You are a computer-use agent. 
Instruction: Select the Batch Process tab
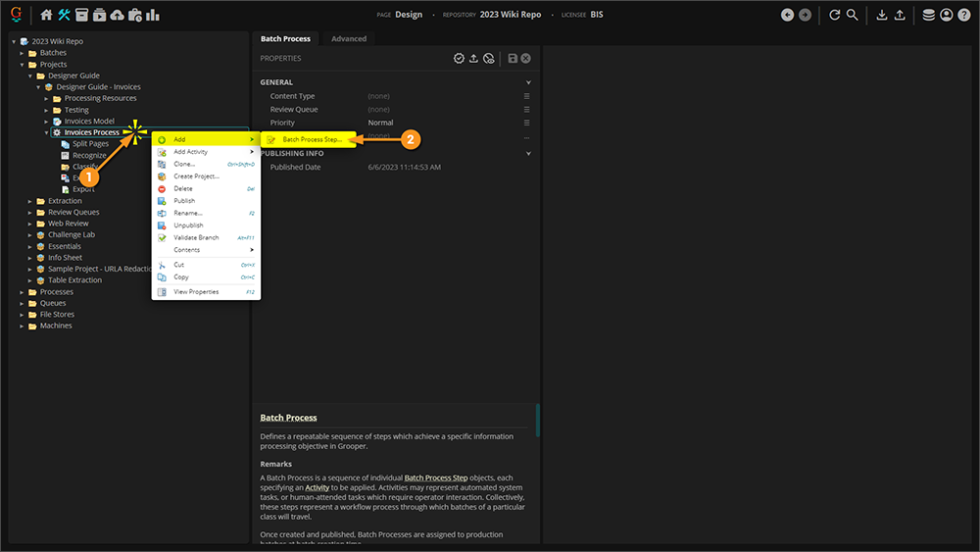(x=285, y=39)
